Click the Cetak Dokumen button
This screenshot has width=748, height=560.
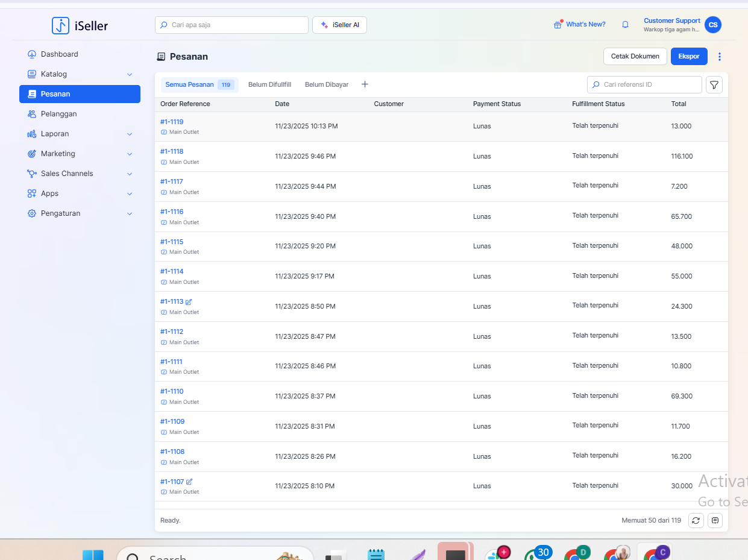(x=635, y=56)
